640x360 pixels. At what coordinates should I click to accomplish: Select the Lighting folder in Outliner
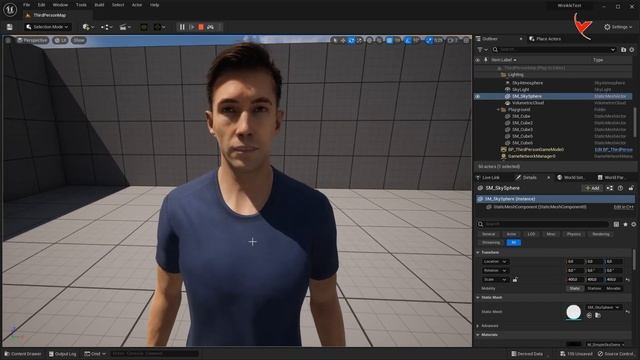click(516, 75)
